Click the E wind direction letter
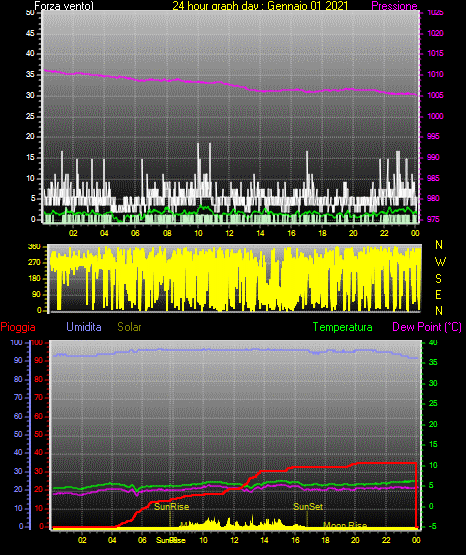This screenshot has width=466, height=555. click(438, 294)
